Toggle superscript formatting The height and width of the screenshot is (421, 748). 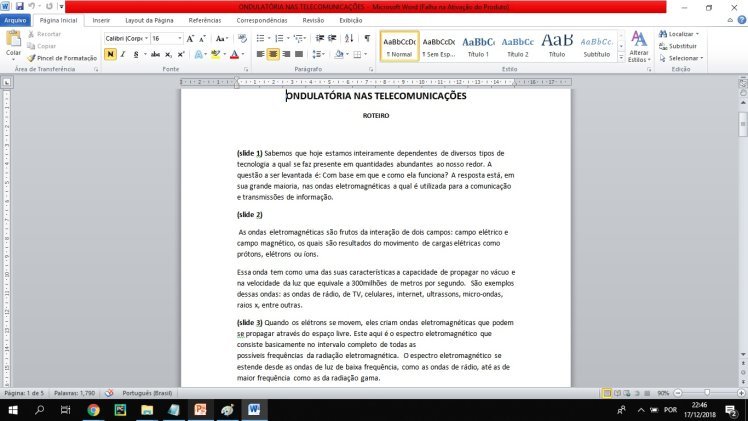[180, 54]
